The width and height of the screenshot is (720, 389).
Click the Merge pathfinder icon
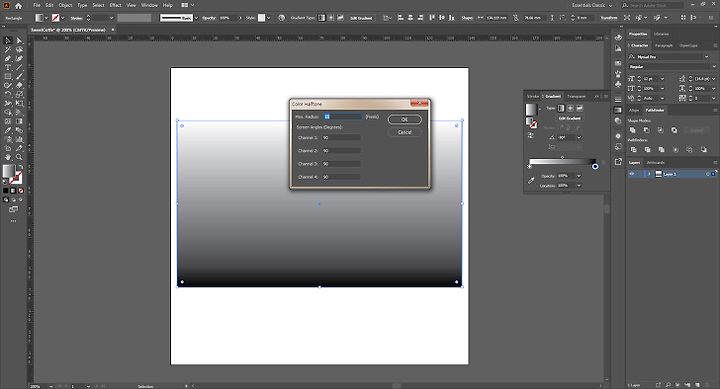pyautogui.click(x=661, y=149)
